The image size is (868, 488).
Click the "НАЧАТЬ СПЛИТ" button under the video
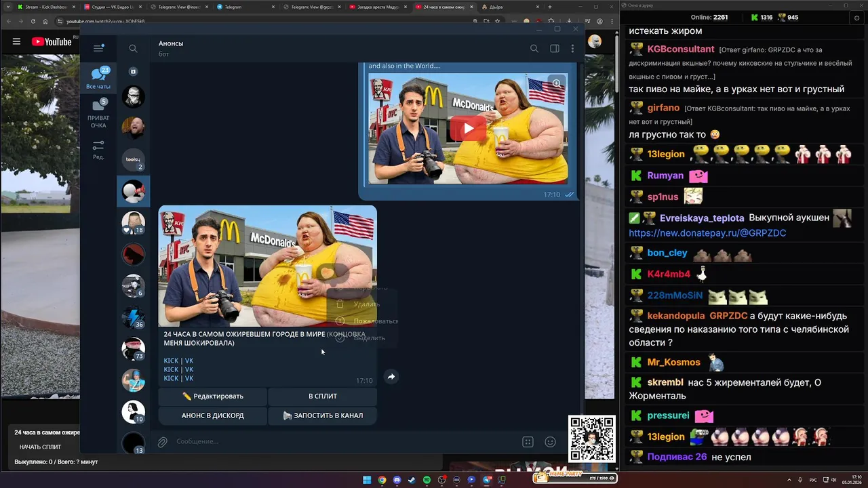(40, 447)
